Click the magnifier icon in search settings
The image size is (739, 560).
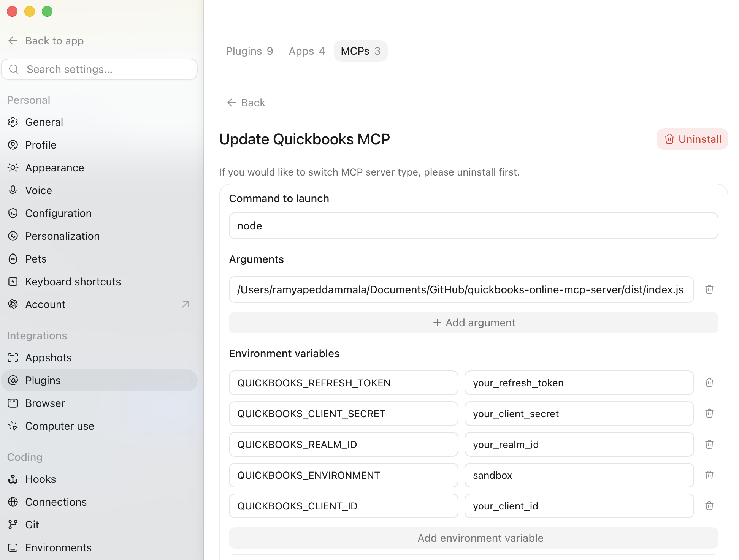[14, 69]
